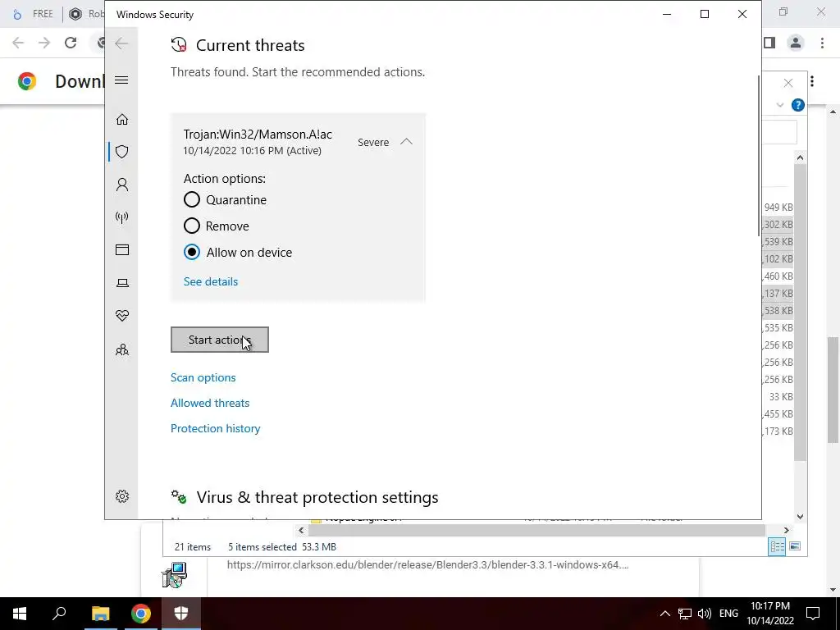Click Start actions button
The height and width of the screenshot is (630, 840).
coord(220,340)
